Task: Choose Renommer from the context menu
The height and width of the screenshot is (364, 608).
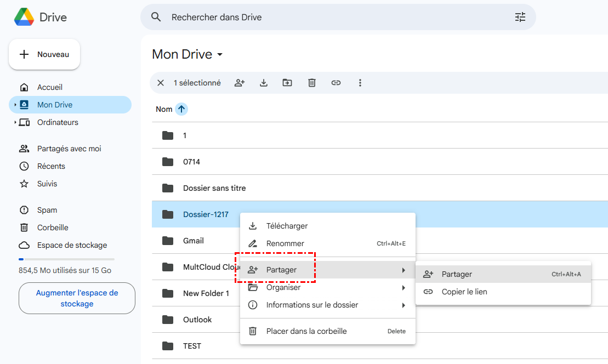Action: [x=285, y=243]
